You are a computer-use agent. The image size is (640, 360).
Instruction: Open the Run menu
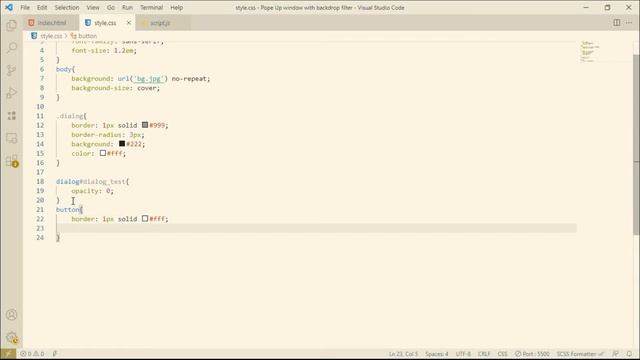[127, 7]
